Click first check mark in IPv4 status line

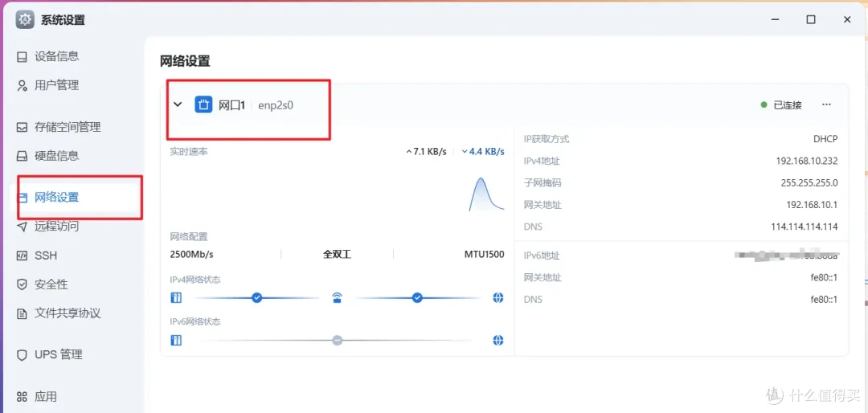pyautogui.click(x=256, y=298)
